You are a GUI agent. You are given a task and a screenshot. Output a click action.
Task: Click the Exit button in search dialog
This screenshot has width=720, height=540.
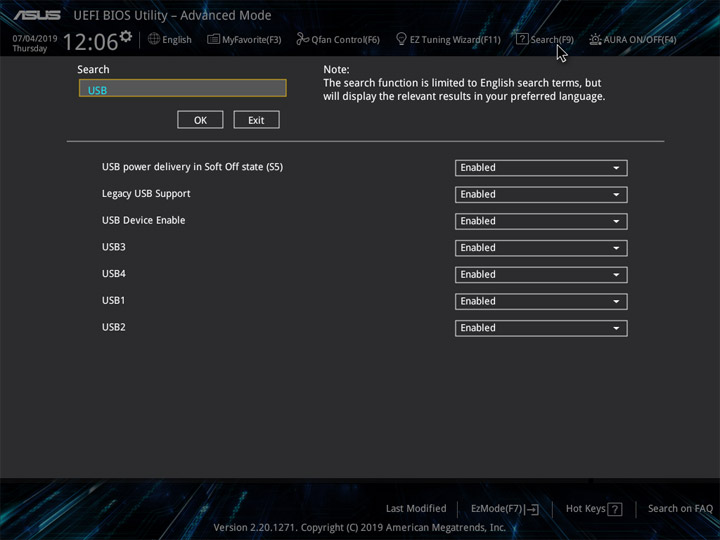(x=256, y=120)
